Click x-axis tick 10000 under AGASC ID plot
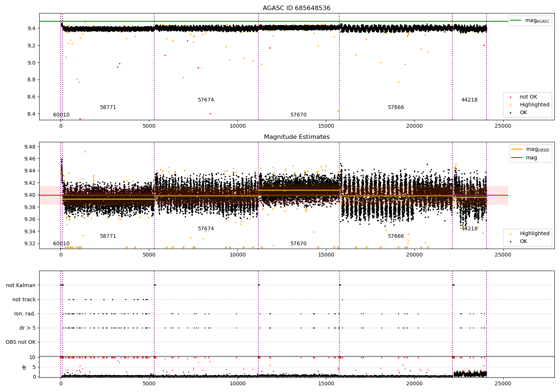 (237, 126)
